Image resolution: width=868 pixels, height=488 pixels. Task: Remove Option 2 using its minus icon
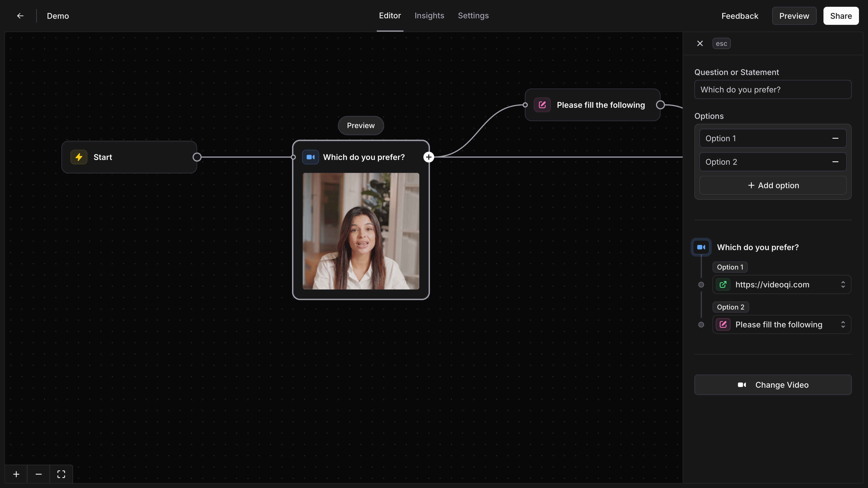pyautogui.click(x=835, y=162)
